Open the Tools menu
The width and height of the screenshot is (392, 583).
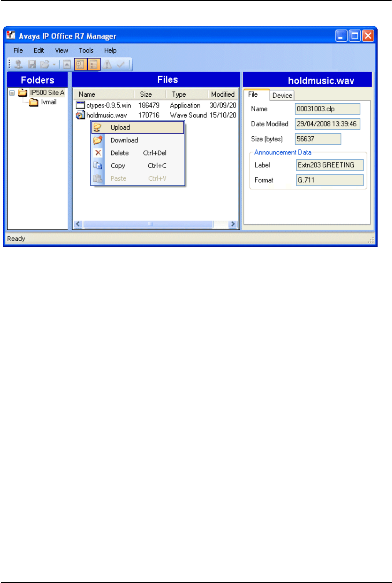click(86, 50)
